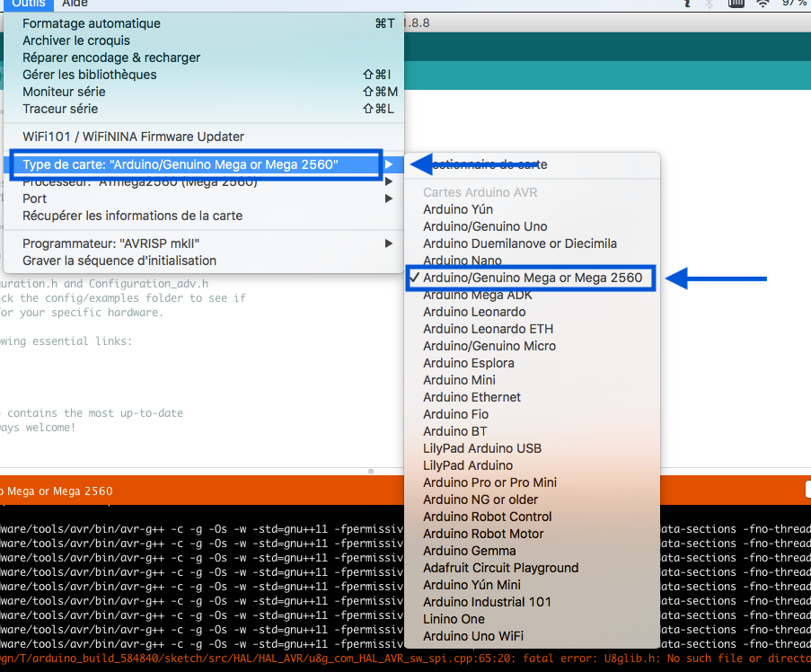Choose Linino One board

coord(533,619)
